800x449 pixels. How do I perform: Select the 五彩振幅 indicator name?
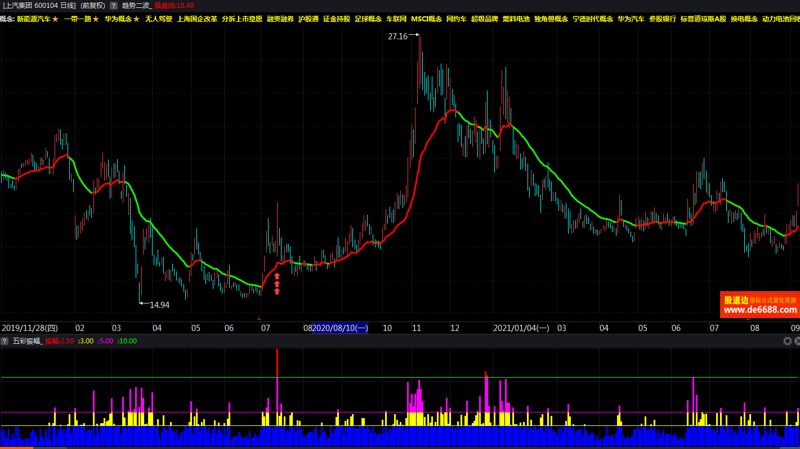click(27, 341)
